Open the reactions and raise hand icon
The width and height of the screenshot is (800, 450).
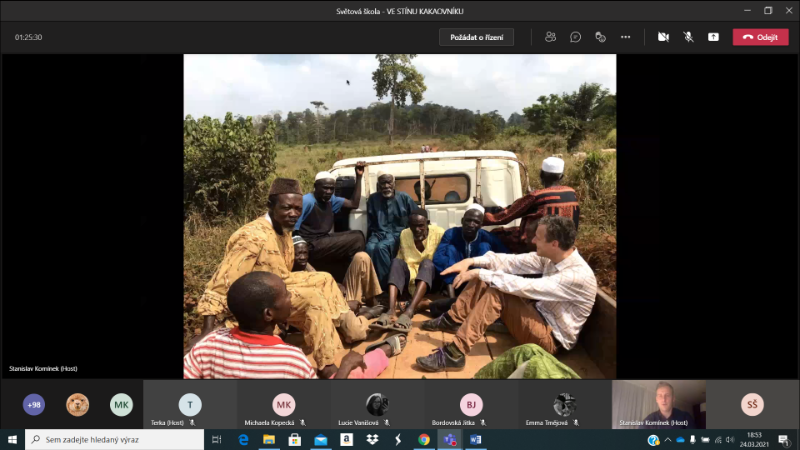[x=600, y=37]
